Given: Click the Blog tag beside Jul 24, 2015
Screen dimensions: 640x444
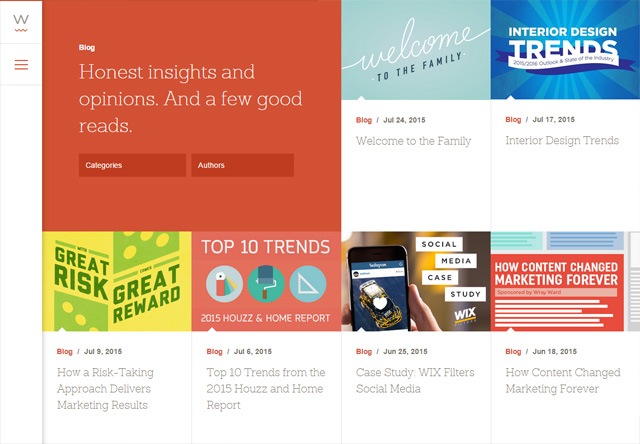Looking at the screenshot, I should [364, 120].
